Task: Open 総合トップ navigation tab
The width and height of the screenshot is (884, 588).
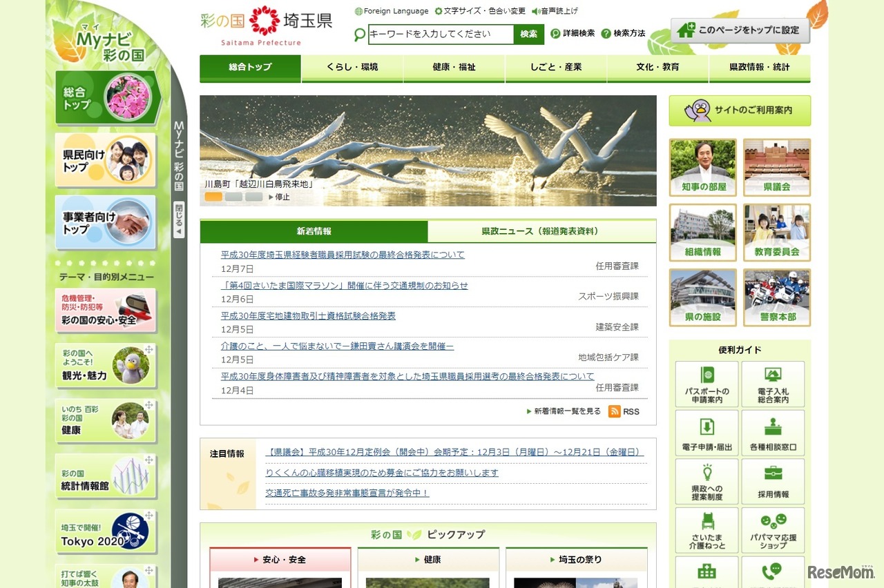Action: 250,68
